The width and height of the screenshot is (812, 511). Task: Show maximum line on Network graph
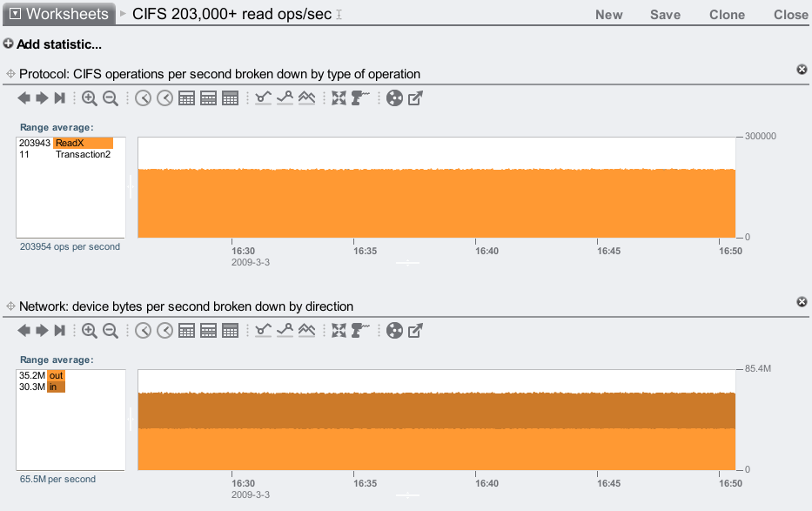pyautogui.click(x=285, y=331)
